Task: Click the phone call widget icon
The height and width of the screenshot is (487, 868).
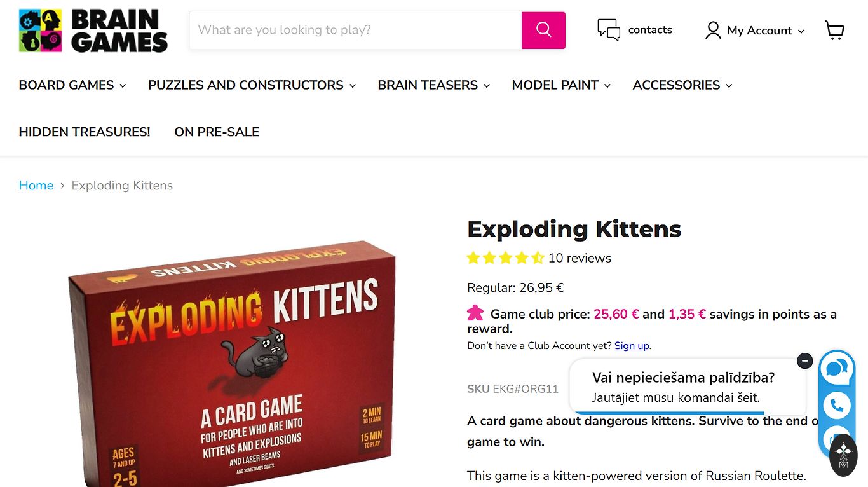Action: coord(837,405)
